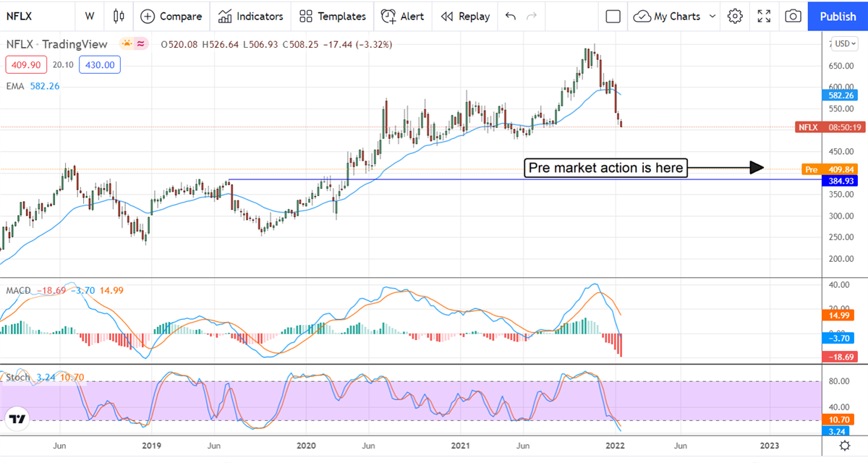Click the Compare symbol button
Screen dimensions: 868x463
coord(171,16)
